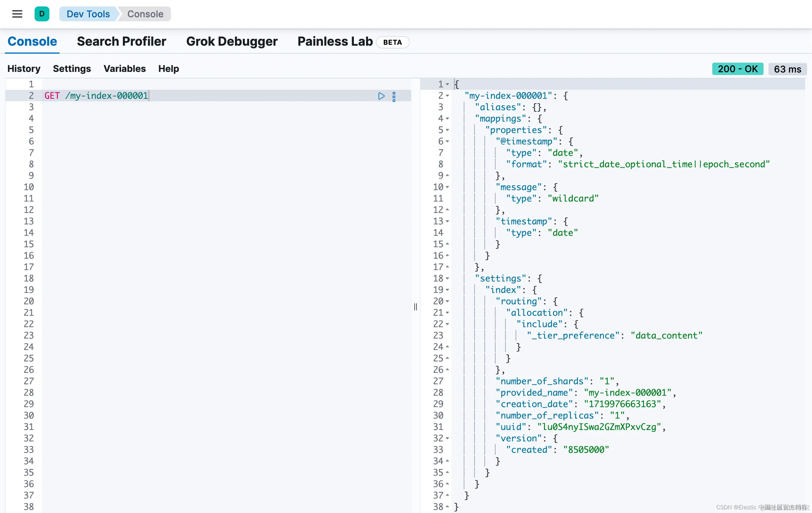Screen dimensions: 812x513
Task: Click the GET /my-index-000001 request line
Action: [96, 96]
